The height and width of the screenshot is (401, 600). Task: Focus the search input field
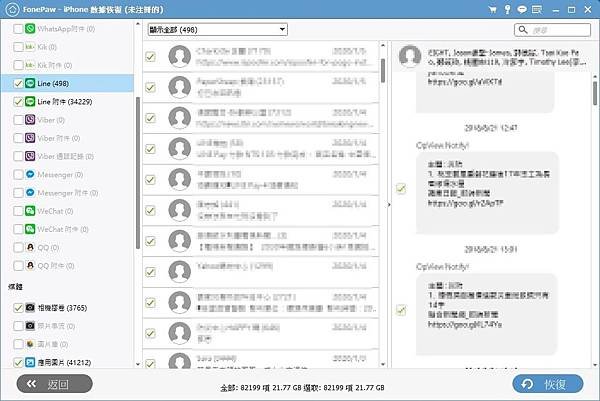pyautogui.click(x=552, y=30)
